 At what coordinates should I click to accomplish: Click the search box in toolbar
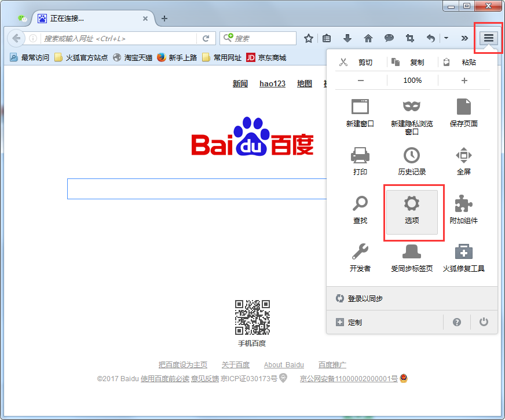pyautogui.click(x=258, y=38)
